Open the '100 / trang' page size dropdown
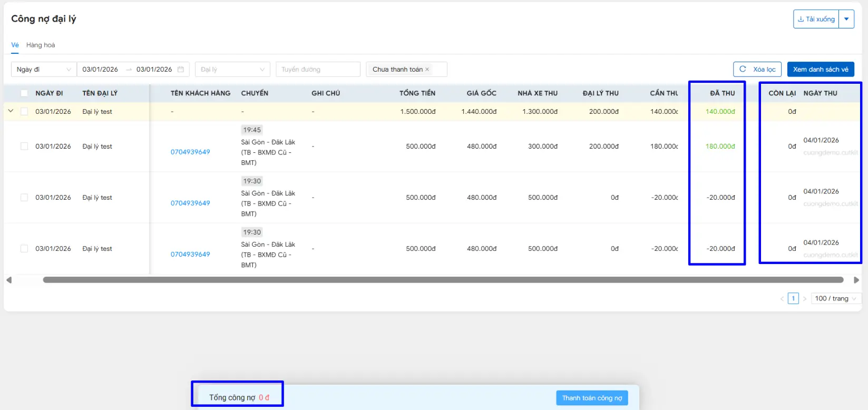The width and height of the screenshot is (868, 410). [835, 299]
